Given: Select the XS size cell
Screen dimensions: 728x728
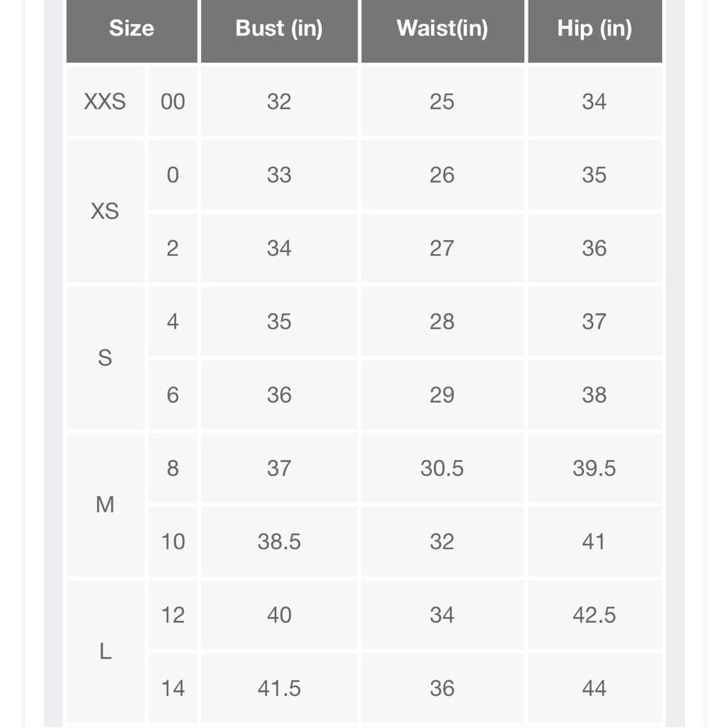Looking at the screenshot, I should [106, 211].
